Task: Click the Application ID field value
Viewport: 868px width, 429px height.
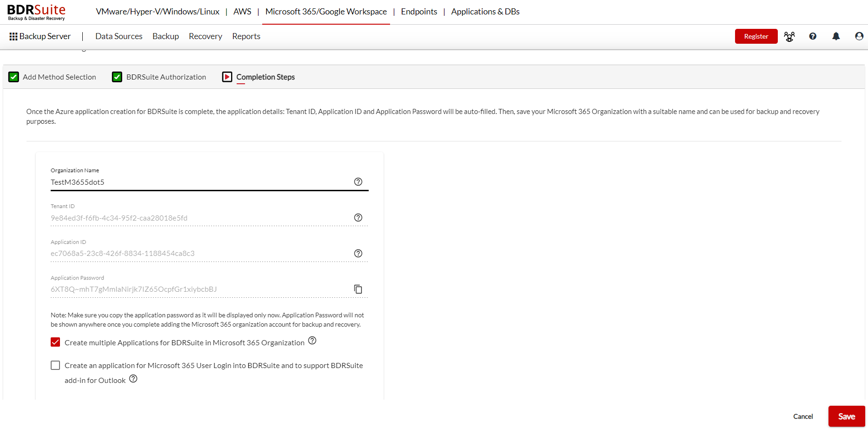Action: tap(123, 254)
